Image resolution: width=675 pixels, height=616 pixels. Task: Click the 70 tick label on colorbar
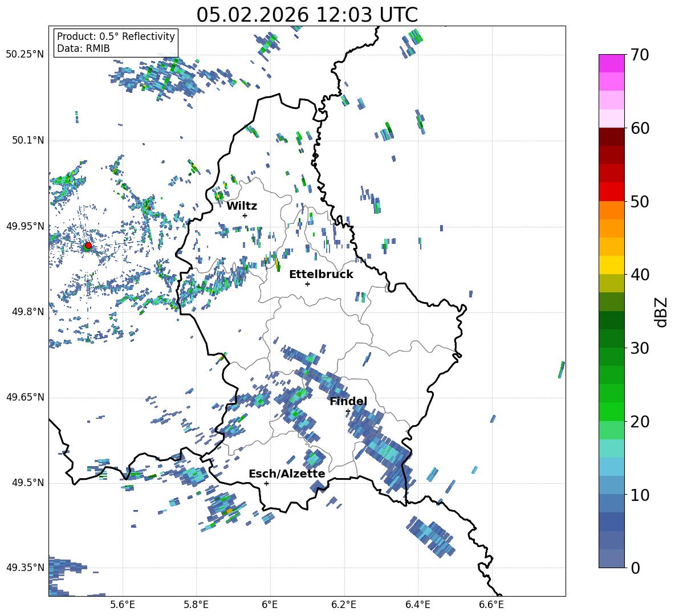[641, 55]
